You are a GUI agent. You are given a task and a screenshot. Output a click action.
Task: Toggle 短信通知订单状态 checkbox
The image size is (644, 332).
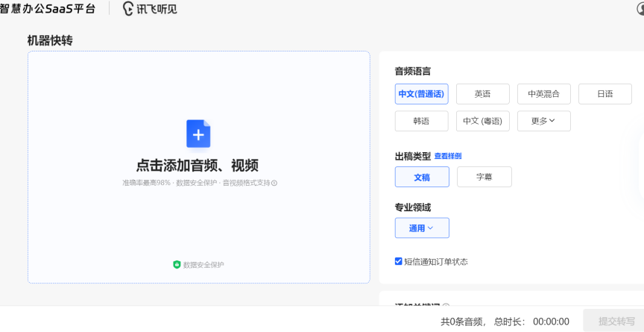pyautogui.click(x=398, y=261)
